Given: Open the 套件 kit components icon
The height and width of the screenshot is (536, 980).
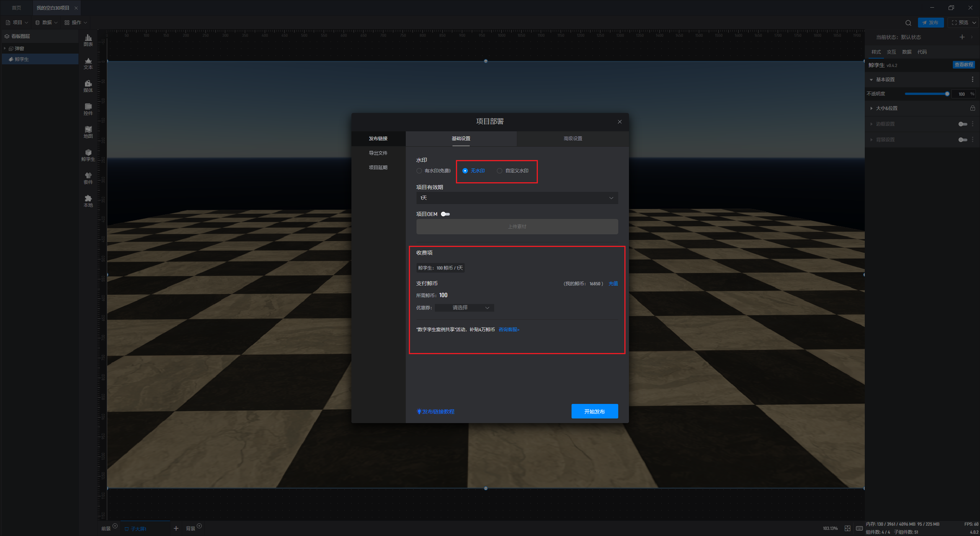Looking at the screenshot, I should coord(88,178).
